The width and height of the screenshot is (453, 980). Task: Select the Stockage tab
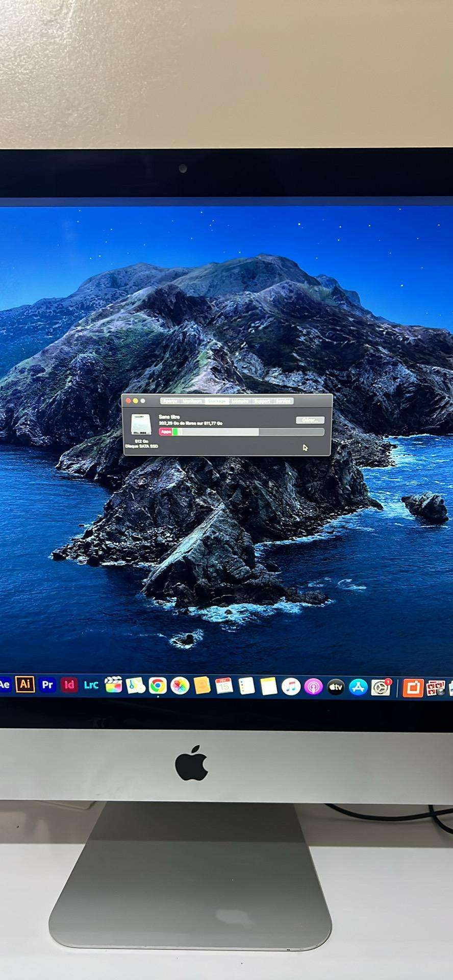216,401
